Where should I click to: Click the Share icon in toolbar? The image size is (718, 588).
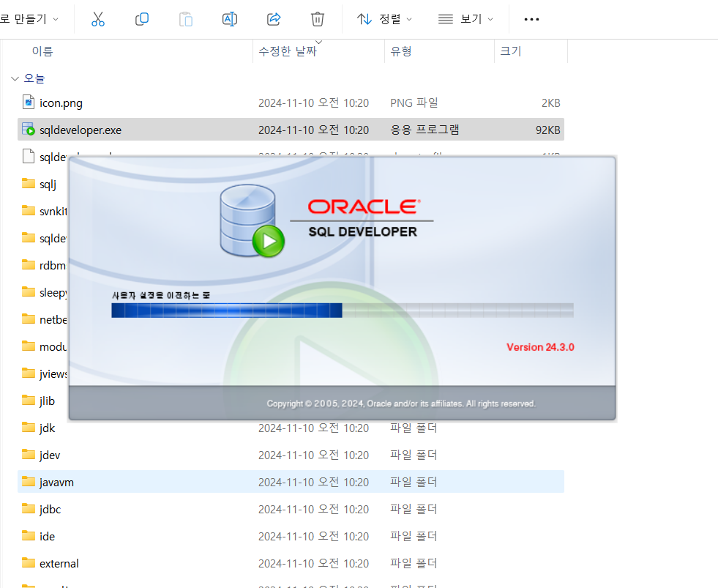pyautogui.click(x=274, y=19)
